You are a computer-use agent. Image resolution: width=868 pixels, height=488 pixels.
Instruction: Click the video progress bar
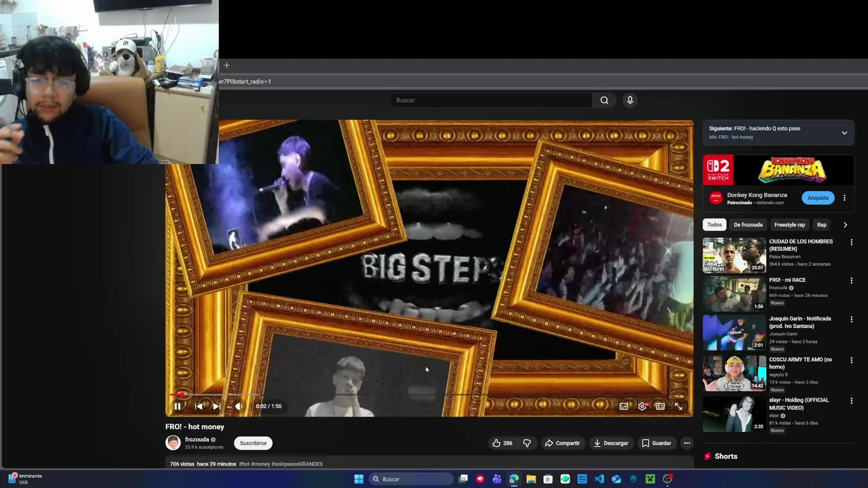point(429,394)
